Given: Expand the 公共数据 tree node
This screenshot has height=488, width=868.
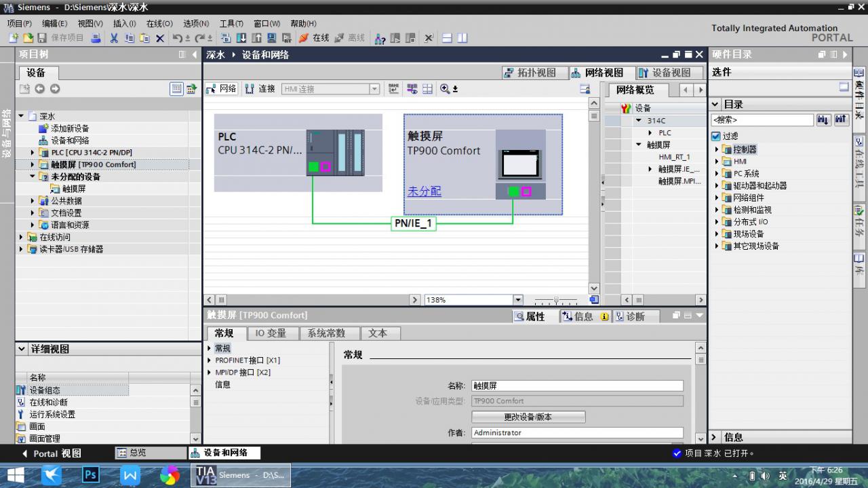Looking at the screenshot, I should pos(33,201).
